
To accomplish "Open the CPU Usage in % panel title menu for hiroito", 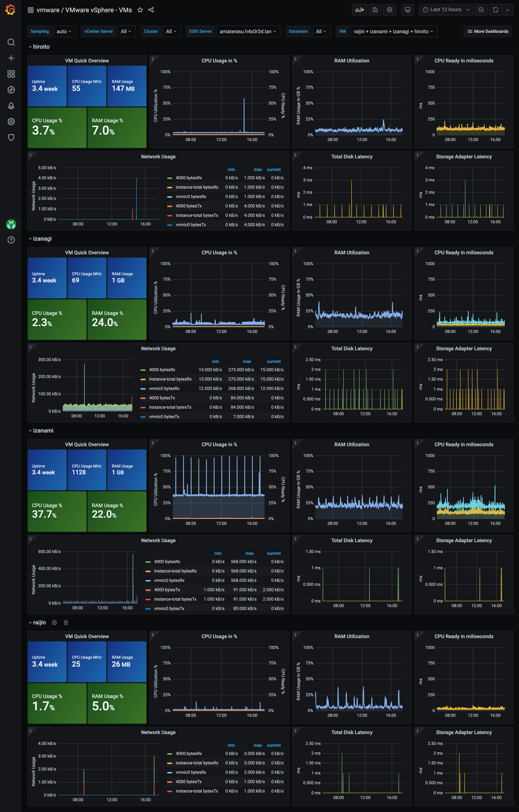I will pyautogui.click(x=219, y=61).
